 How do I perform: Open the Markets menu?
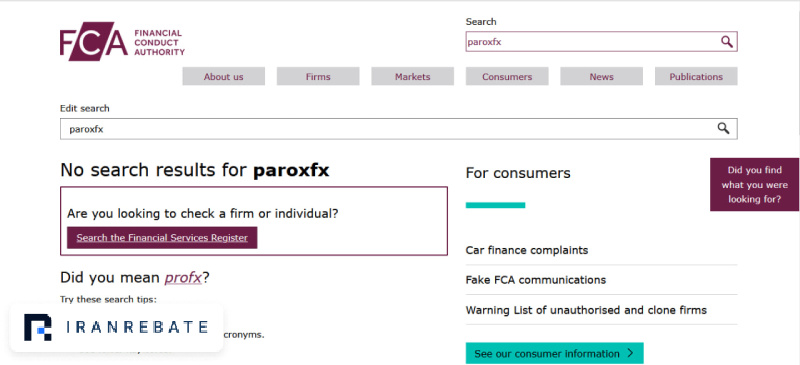pos(412,77)
